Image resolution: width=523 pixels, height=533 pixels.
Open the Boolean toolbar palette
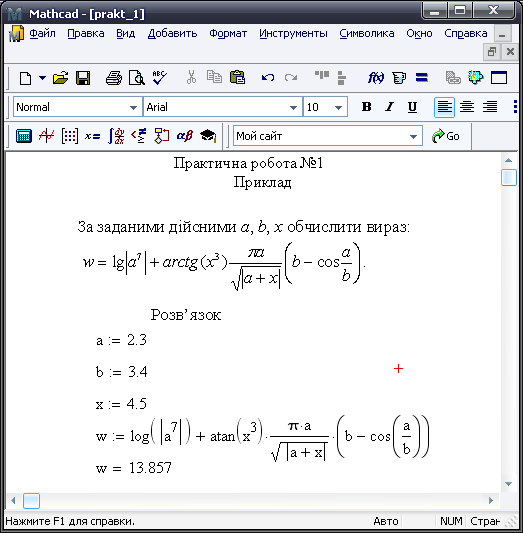point(139,136)
